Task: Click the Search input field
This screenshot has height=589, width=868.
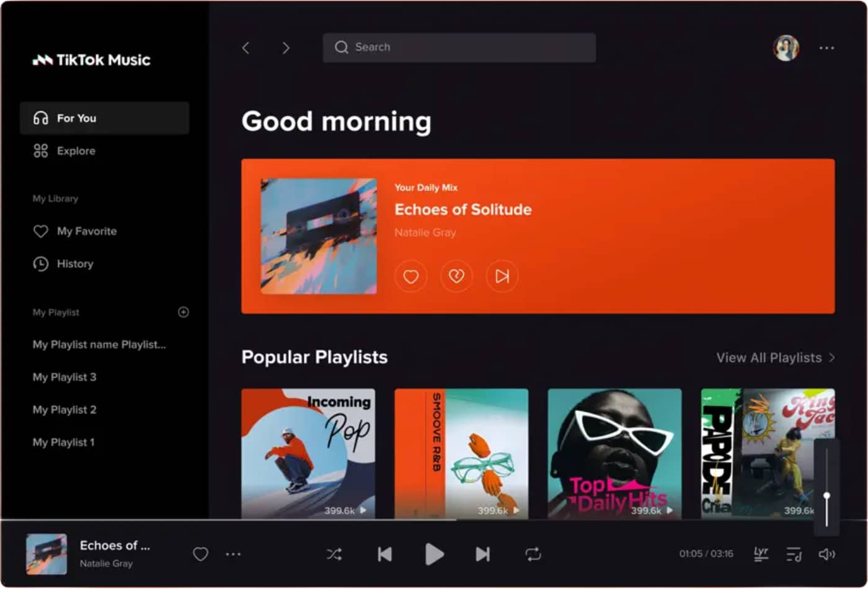Action: [459, 47]
